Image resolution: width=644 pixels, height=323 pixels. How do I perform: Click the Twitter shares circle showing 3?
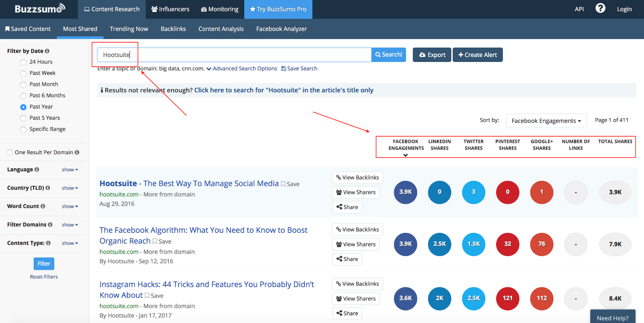[474, 192]
